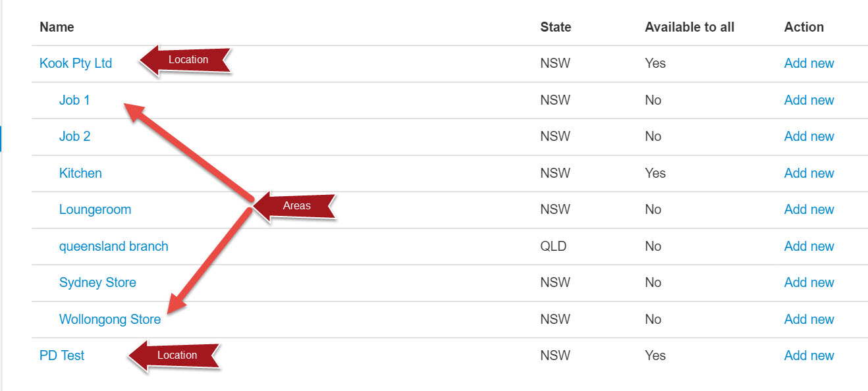Click the Name column header

coord(57,27)
